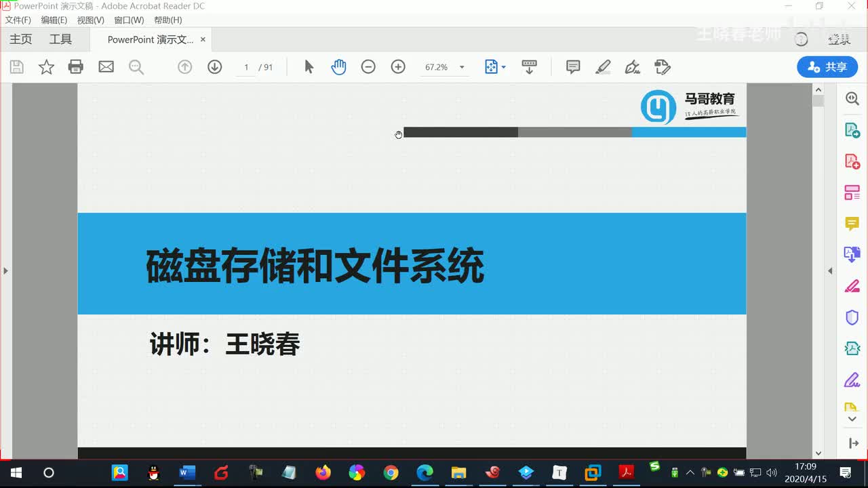
Task: Open the Protect shield tool
Action: click(852, 317)
